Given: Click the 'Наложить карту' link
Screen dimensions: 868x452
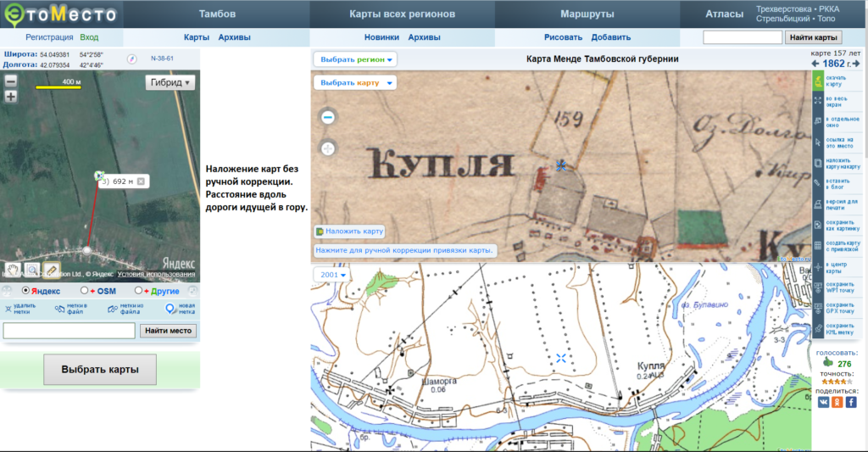Looking at the screenshot, I should (x=350, y=231).
